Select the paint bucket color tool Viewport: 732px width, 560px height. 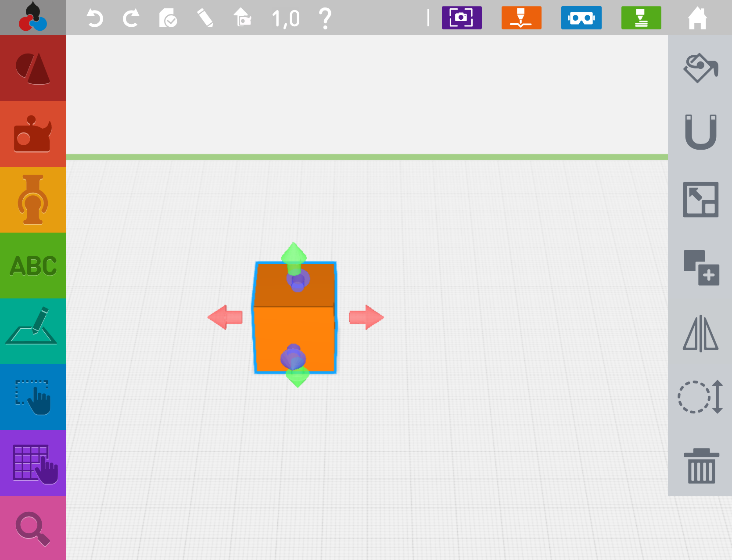pyautogui.click(x=701, y=68)
